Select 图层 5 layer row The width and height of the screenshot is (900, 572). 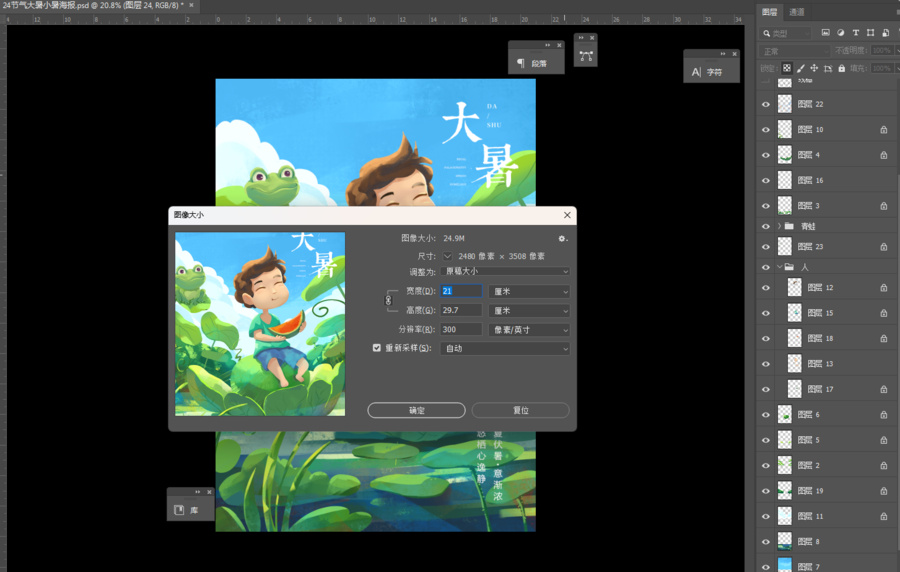click(828, 440)
